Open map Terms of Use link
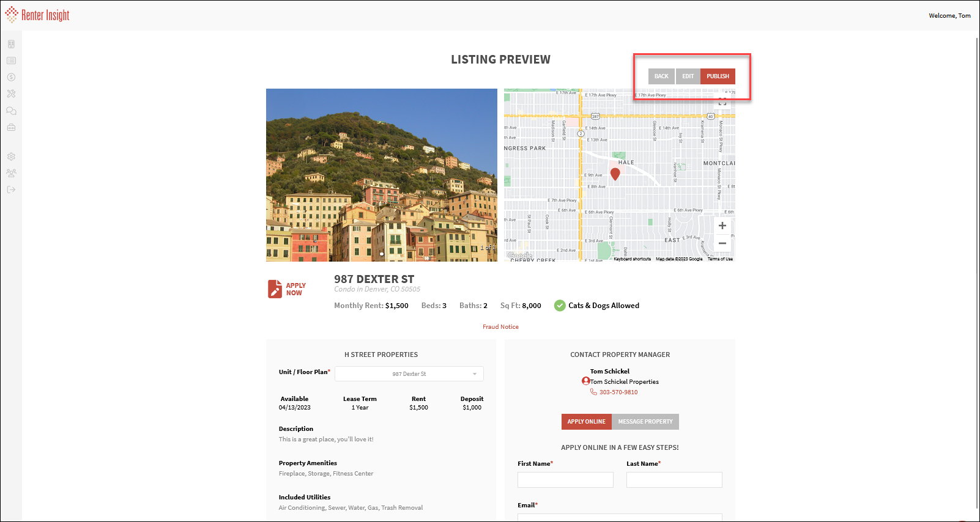 click(x=720, y=259)
